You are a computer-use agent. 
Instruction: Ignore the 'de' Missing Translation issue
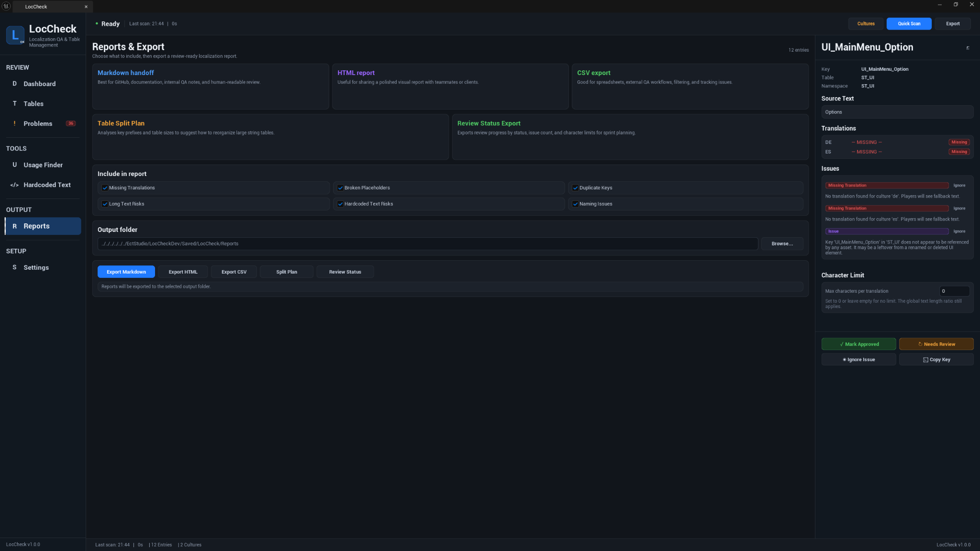click(x=959, y=185)
